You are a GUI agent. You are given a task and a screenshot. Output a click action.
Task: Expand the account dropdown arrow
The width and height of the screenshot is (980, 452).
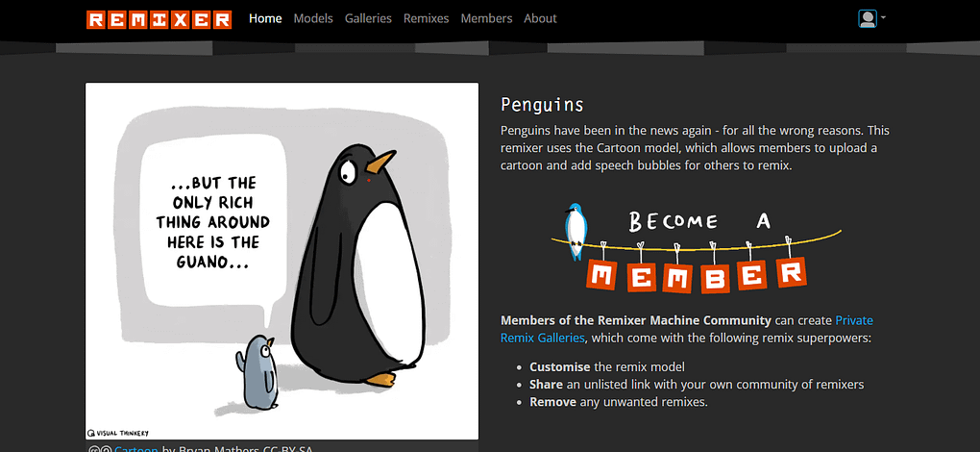pos(883,17)
